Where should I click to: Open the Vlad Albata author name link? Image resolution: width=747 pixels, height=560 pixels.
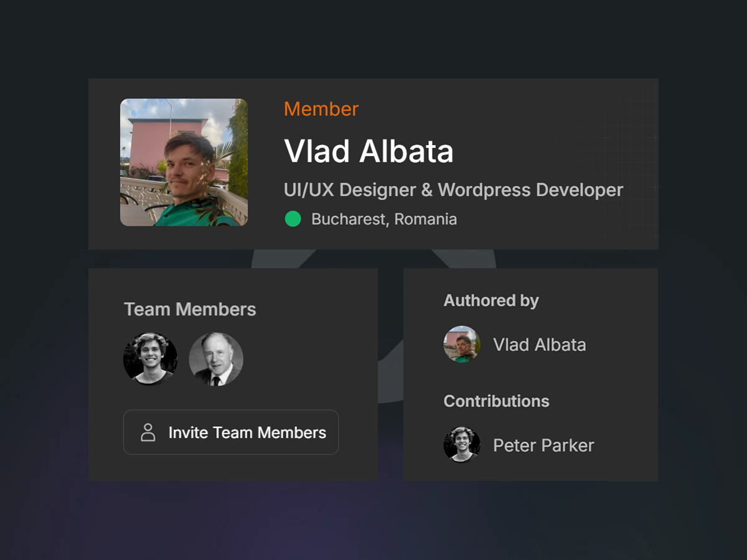[539, 345]
